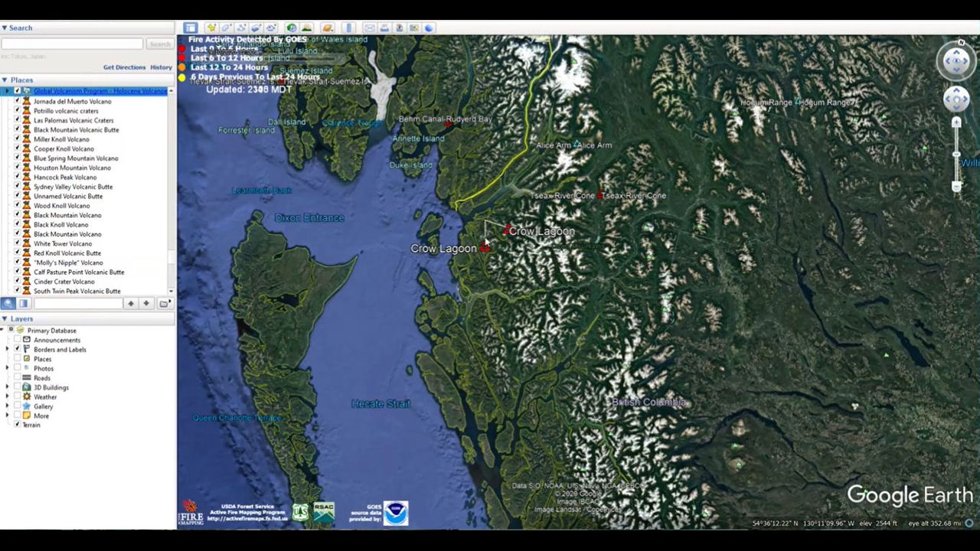Open the search History link
This screenshot has width=980, height=551.
tap(161, 67)
